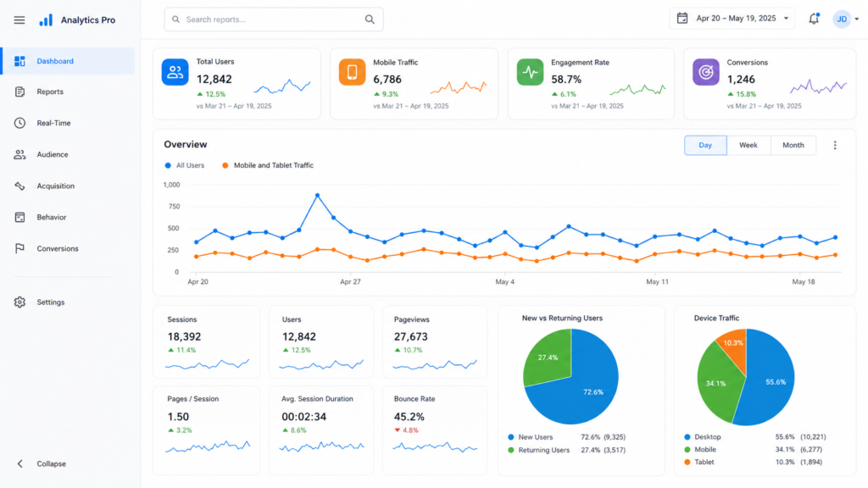This screenshot has height=488, width=868.
Task: Click the All Users peak data point
Action: click(317, 196)
